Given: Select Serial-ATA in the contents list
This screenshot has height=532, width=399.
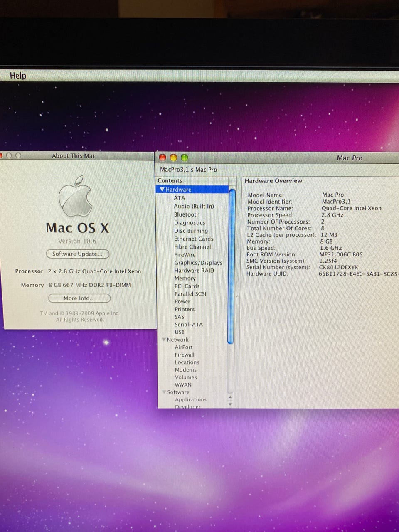Looking at the screenshot, I should 189,325.
